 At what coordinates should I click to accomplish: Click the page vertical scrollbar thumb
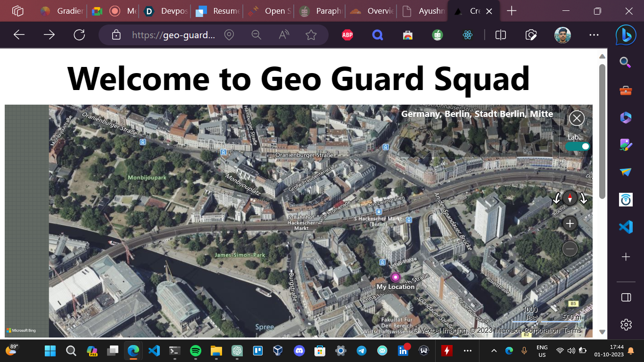pyautogui.click(x=602, y=131)
